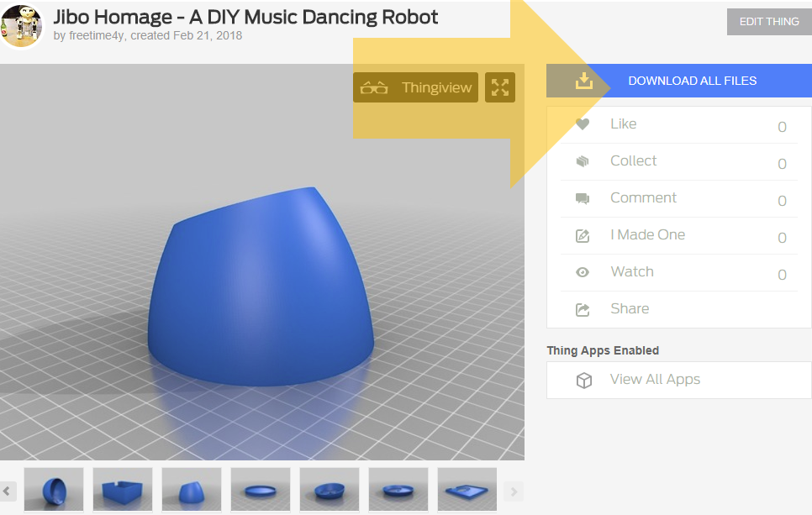Click the created Feb 21, 2018 date

[186, 36]
